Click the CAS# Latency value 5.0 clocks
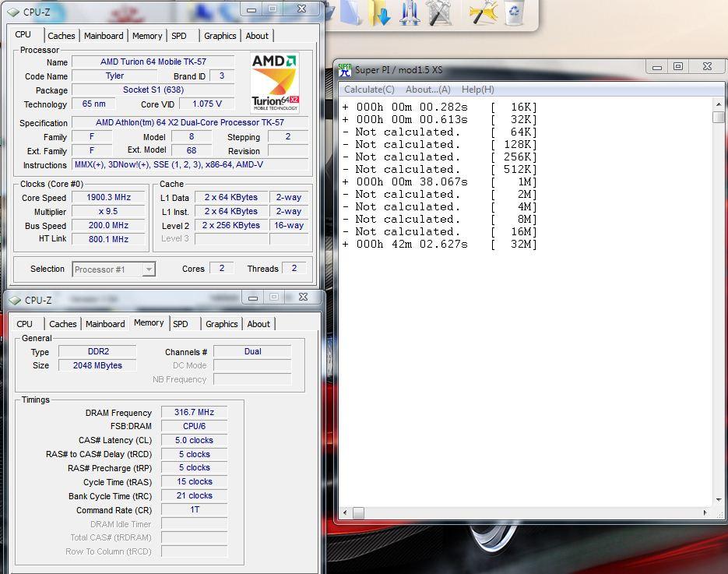Image resolution: width=728 pixels, height=574 pixels. tap(194, 440)
